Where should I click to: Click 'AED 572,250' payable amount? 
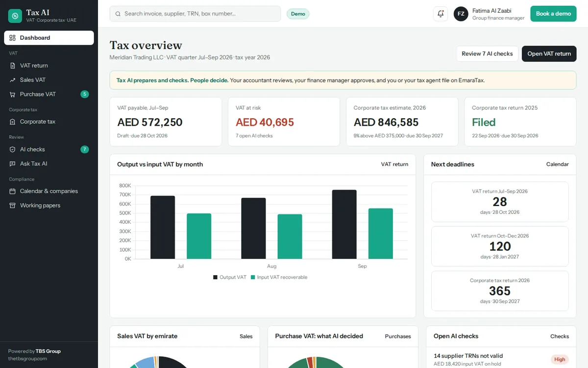(x=150, y=122)
